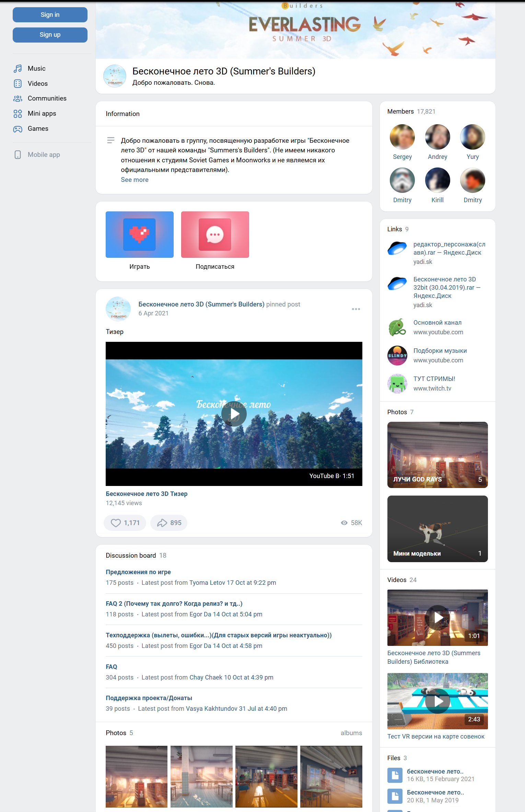Screen dimensions: 525x812
Task: Open Mini apps in sidebar
Action: (42, 114)
